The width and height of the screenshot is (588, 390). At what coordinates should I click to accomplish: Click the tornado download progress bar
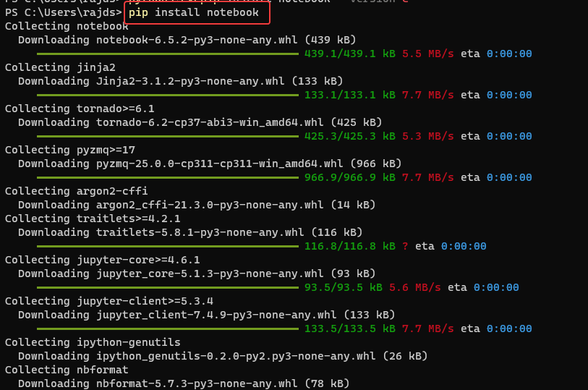pos(168,137)
